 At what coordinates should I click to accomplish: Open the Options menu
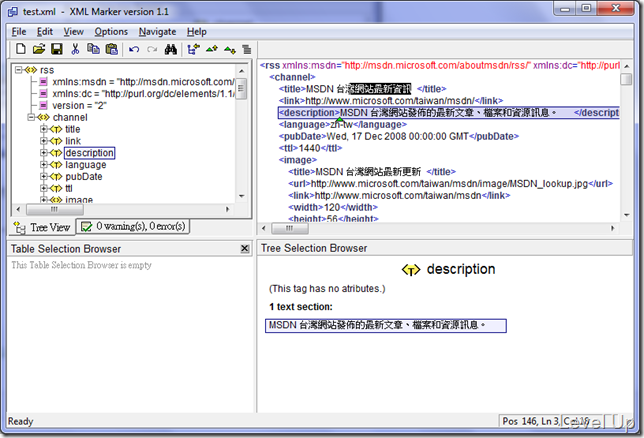tap(111, 32)
